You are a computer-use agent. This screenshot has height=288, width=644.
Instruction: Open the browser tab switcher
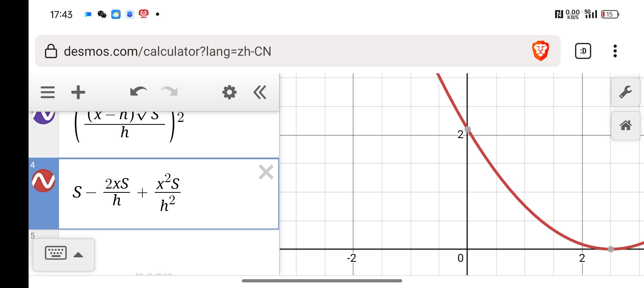point(583,51)
